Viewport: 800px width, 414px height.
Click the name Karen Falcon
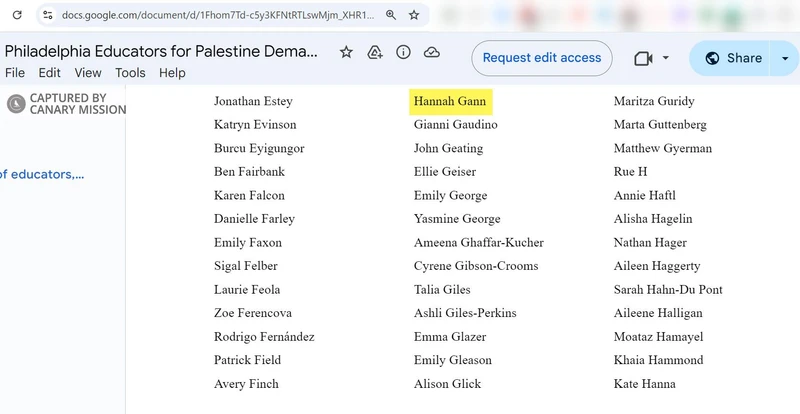249,196
